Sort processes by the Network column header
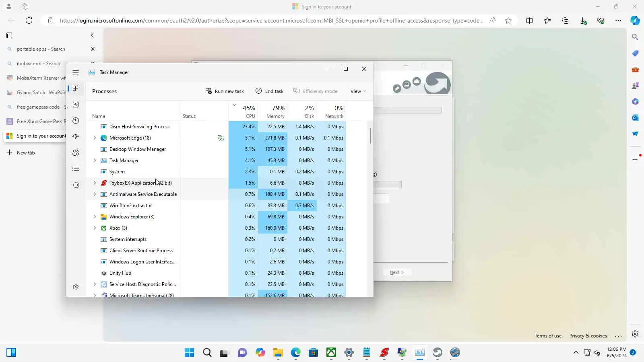 331,111
